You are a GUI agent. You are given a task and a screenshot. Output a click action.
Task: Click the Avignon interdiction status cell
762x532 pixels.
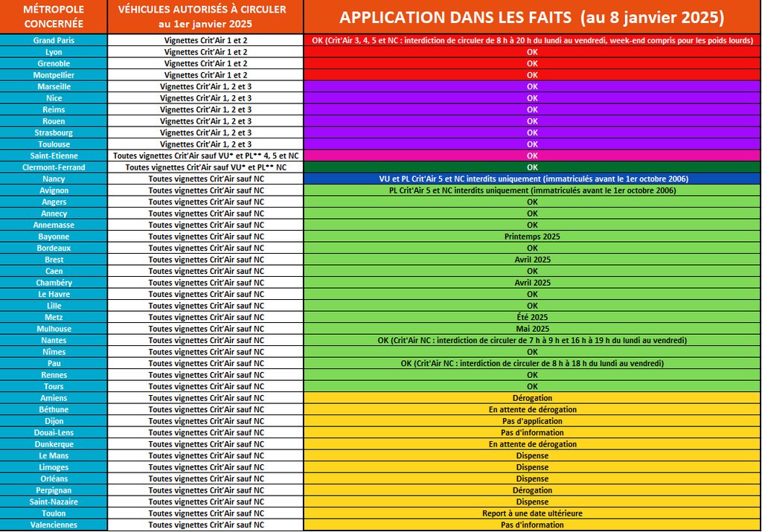pos(532,190)
